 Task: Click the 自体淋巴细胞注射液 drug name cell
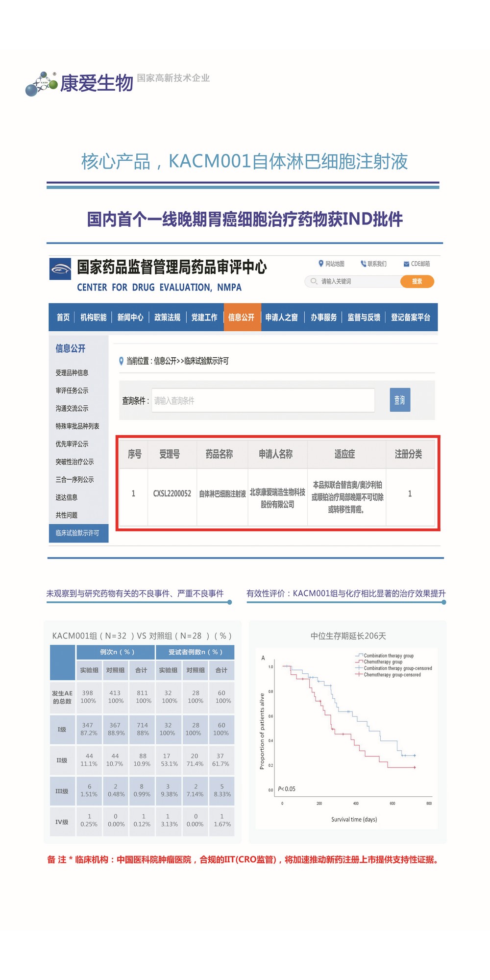(222, 494)
